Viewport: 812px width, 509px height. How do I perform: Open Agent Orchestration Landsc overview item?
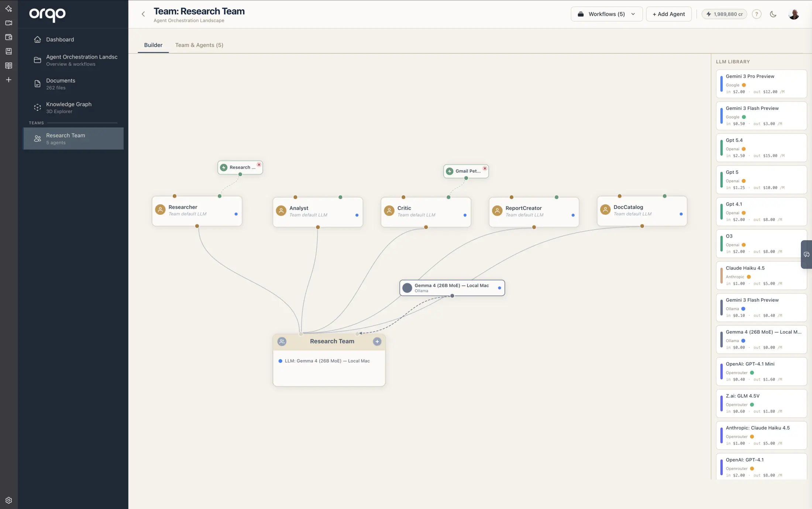tap(73, 60)
